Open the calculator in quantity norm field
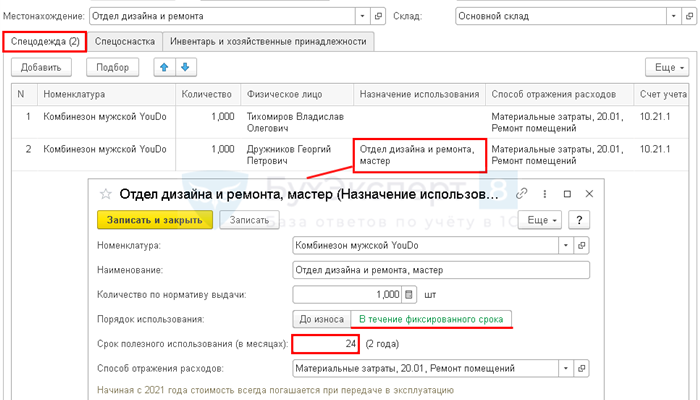 408,294
